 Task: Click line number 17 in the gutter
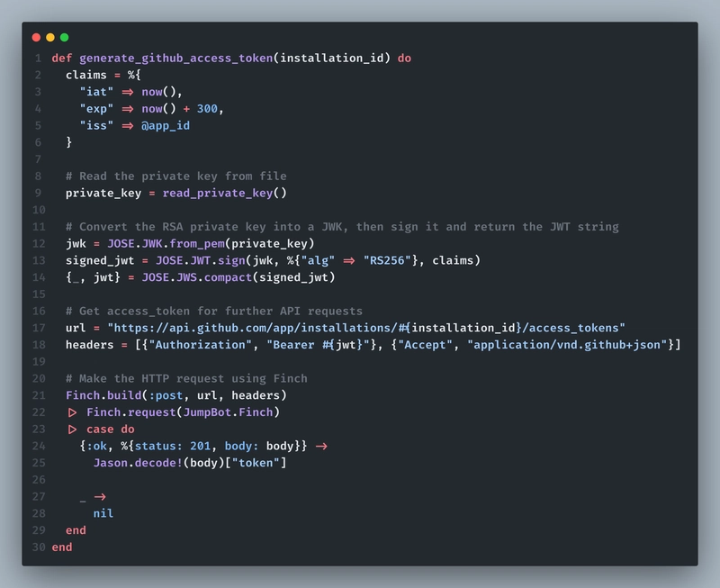click(x=39, y=328)
